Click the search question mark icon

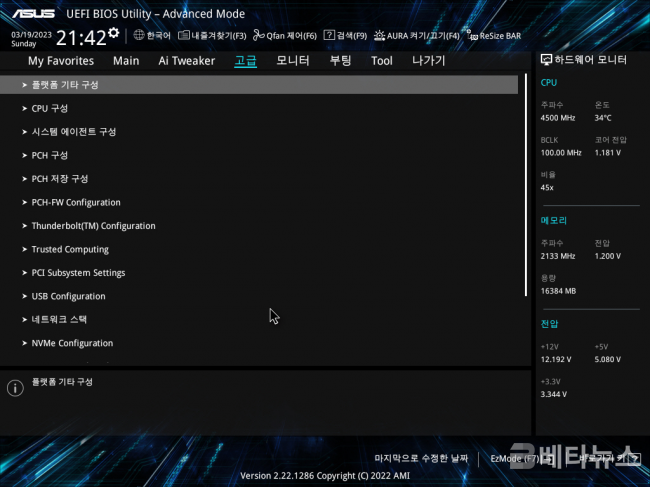click(x=329, y=35)
